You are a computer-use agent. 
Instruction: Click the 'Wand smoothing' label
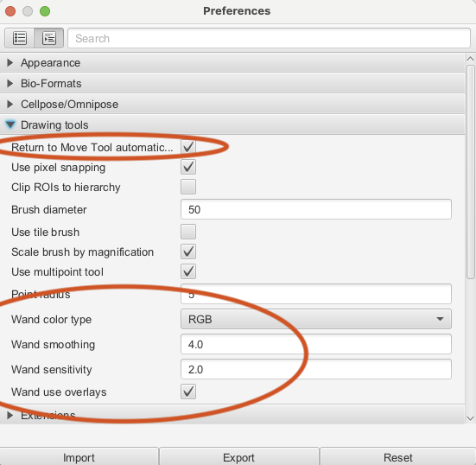(x=53, y=344)
